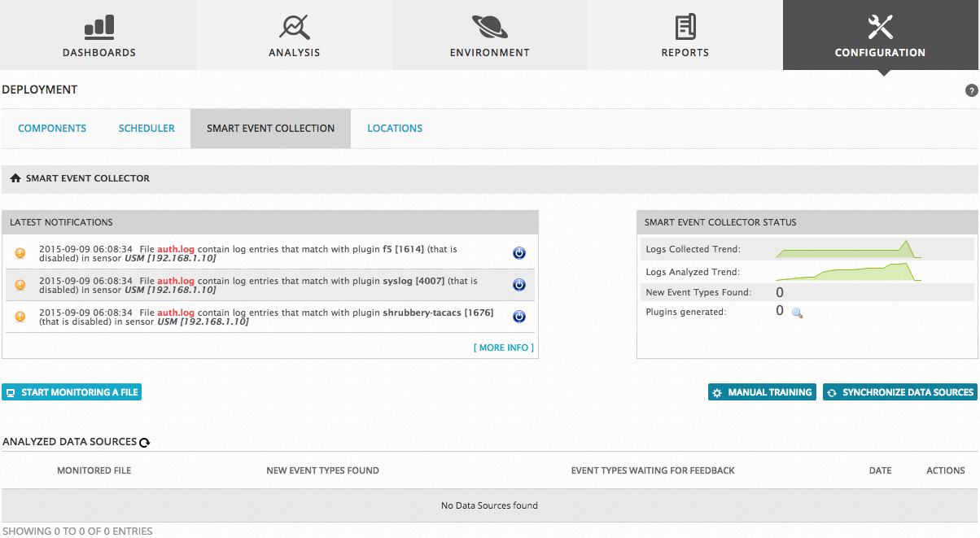Click the Smart Event Collector Status header
Image resolution: width=980 pixels, height=538 pixels.
[807, 222]
